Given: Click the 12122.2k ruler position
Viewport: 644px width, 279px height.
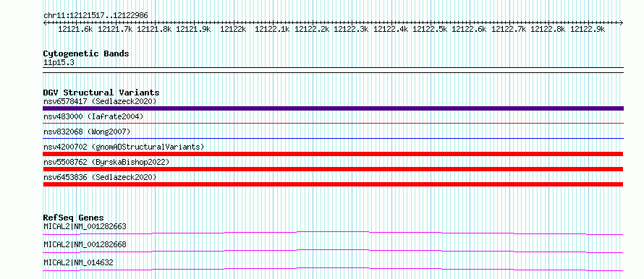Looking at the screenshot, I should pos(312,29).
